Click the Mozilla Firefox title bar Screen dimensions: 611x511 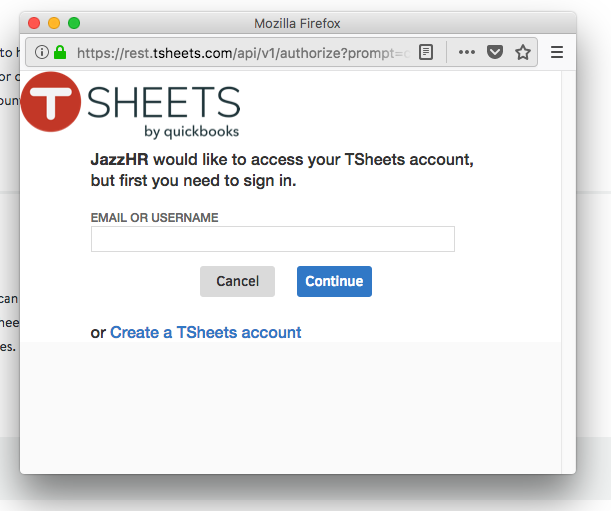pyautogui.click(x=297, y=23)
